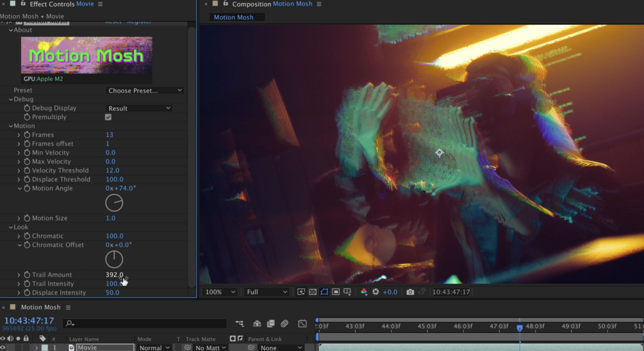Viewport: 644px width, 351px height.
Task: Click viewer timecode 10:43:47:17 button
Action: [x=451, y=292]
